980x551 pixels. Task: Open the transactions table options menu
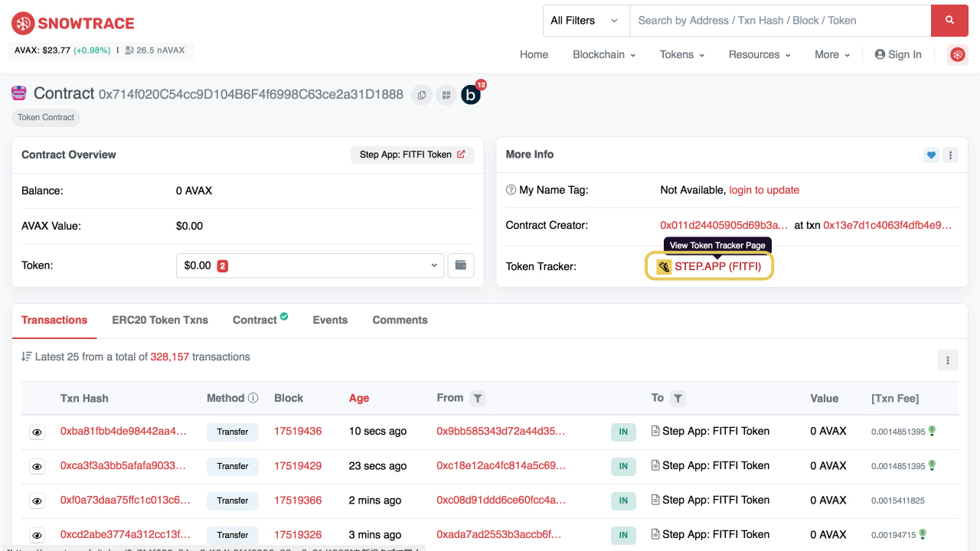click(x=948, y=360)
